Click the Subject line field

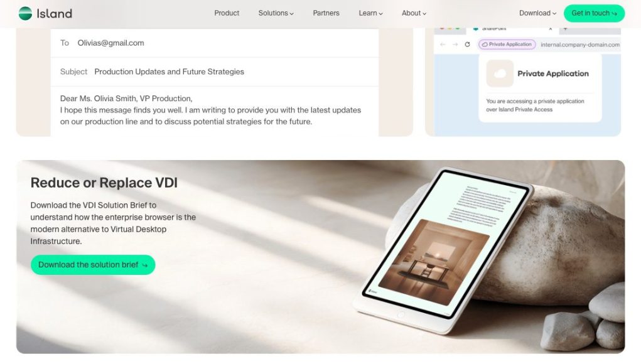pos(215,72)
